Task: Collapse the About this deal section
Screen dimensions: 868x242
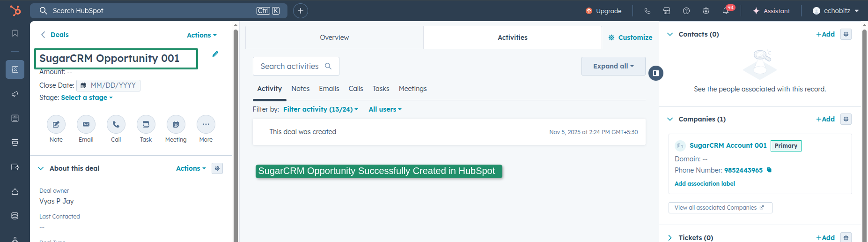Action: (x=41, y=168)
